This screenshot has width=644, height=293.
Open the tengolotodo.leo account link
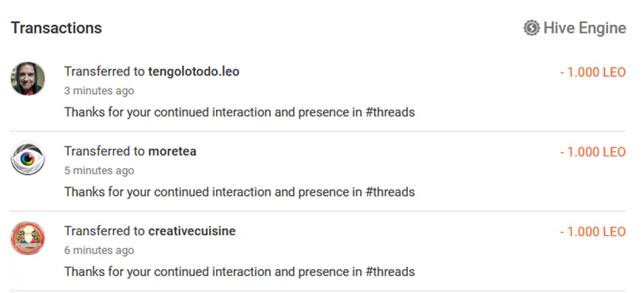(x=194, y=72)
